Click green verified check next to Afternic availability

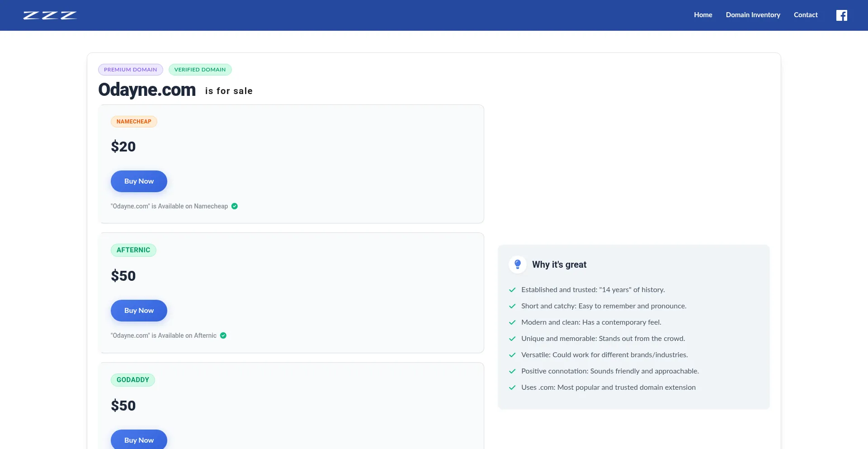coord(223,336)
